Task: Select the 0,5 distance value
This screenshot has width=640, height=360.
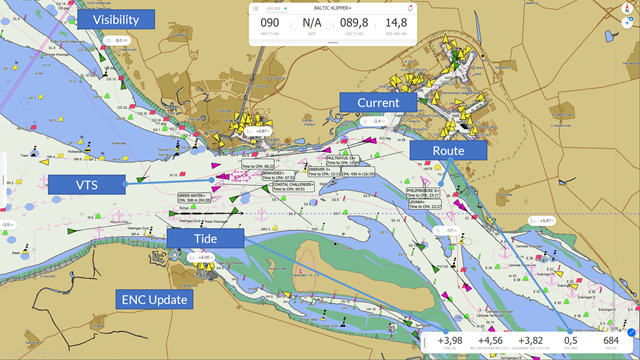Action: [x=571, y=341]
